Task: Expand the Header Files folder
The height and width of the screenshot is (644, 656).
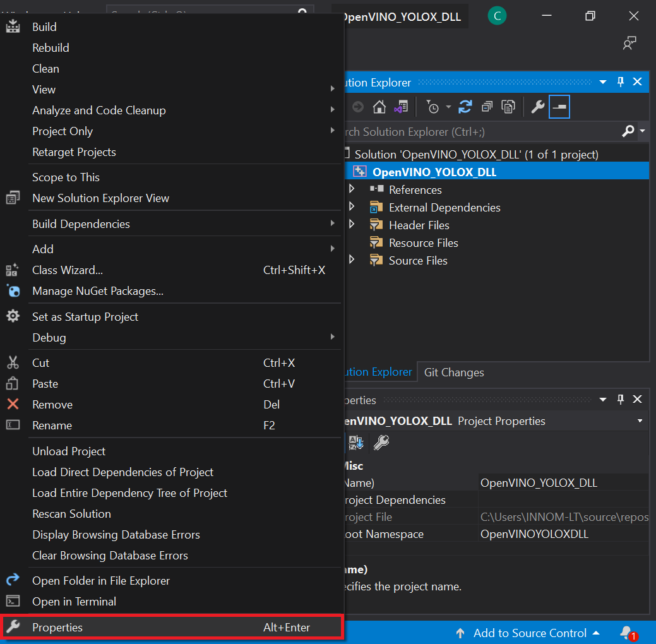Action: point(352,225)
